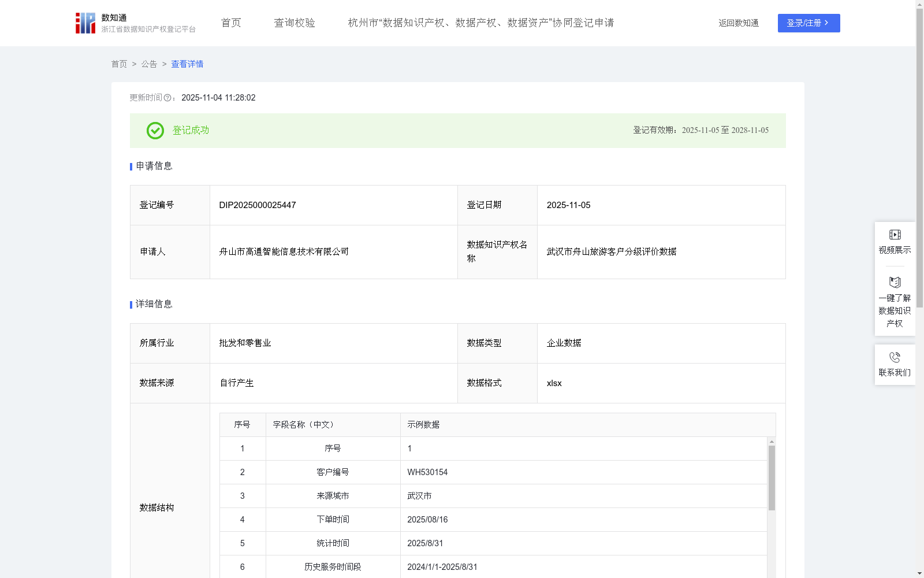Click the help icon beside 更新时间
Screen dimensions: 924x578
167,98
